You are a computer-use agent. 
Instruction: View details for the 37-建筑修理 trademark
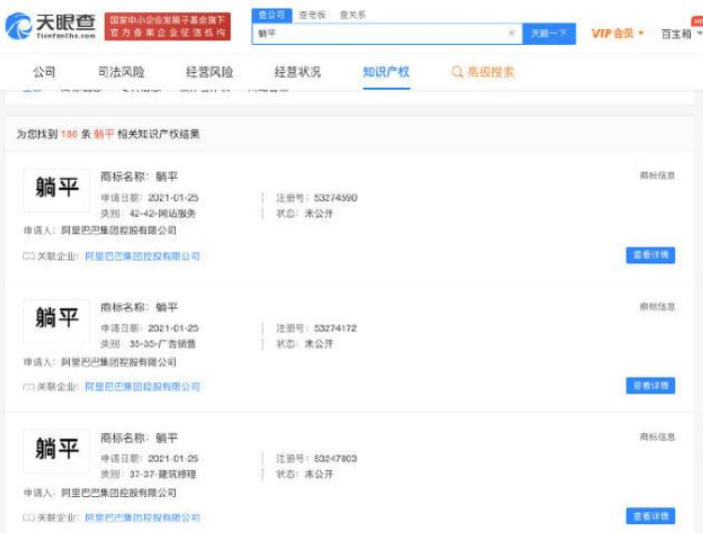(651, 516)
